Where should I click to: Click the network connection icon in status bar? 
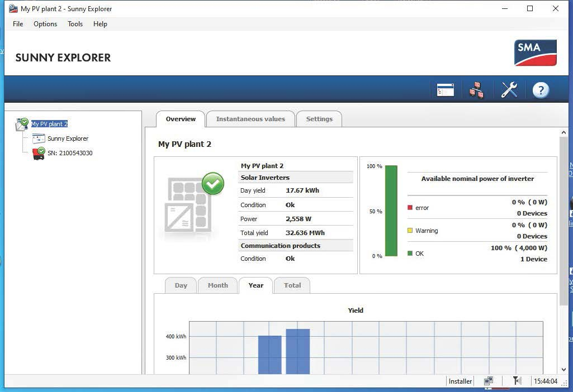pyautogui.click(x=489, y=381)
